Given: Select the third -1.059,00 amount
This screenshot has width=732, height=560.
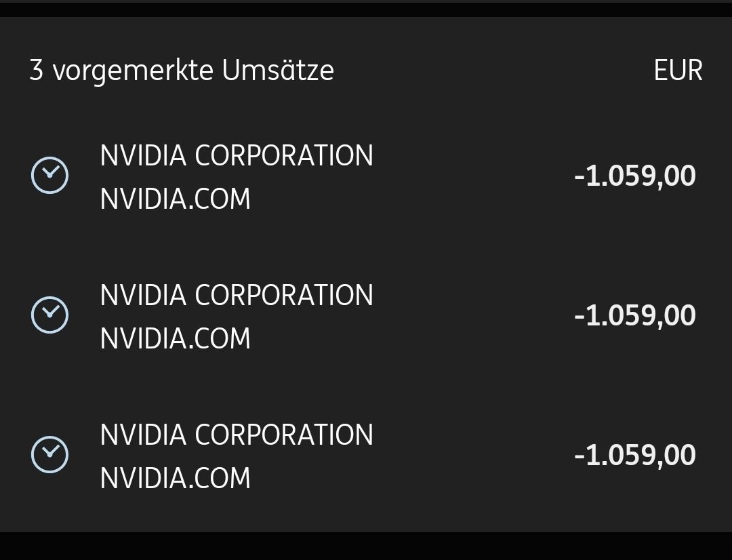Looking at the screenshot, I should [x=634, y=456].
